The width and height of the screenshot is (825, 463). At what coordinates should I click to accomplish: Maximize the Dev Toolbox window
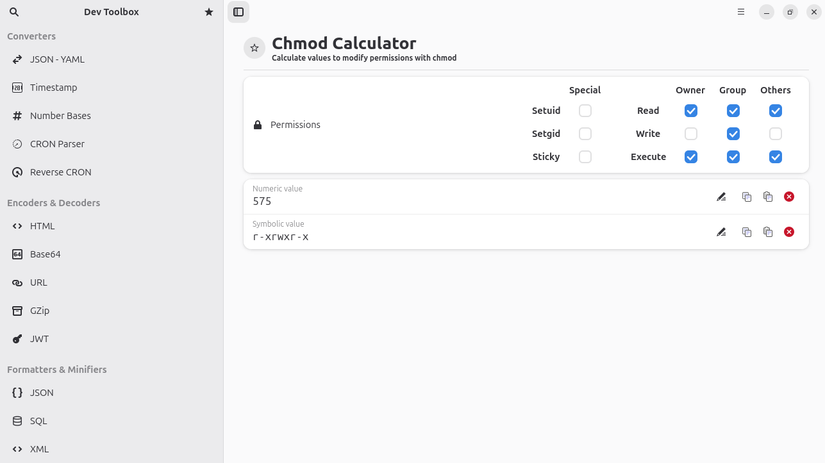click(790, 12)
